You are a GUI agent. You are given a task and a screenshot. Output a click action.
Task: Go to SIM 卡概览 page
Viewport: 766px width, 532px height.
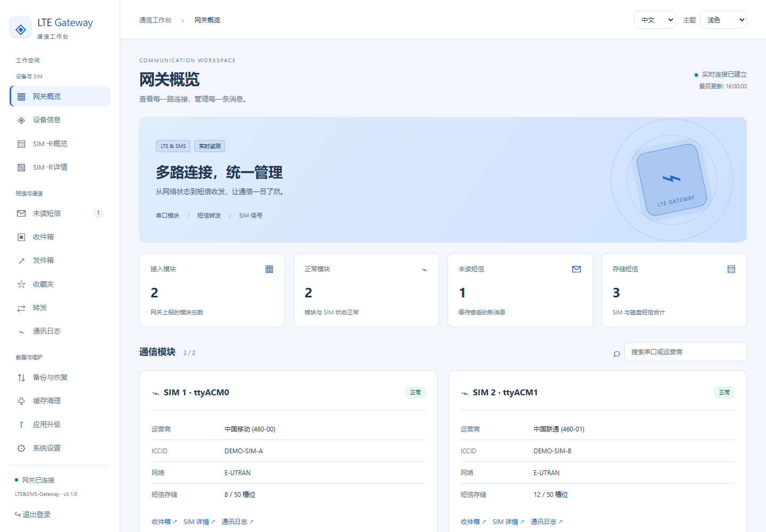coord(60,144)
